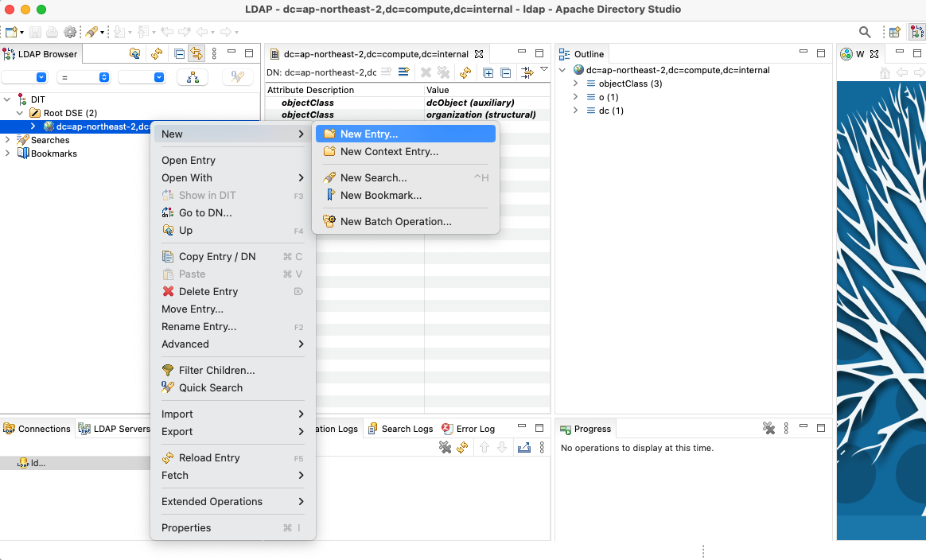Click the Show in DIT tree button
926x560 pixels.
click(x=193, y=77)
